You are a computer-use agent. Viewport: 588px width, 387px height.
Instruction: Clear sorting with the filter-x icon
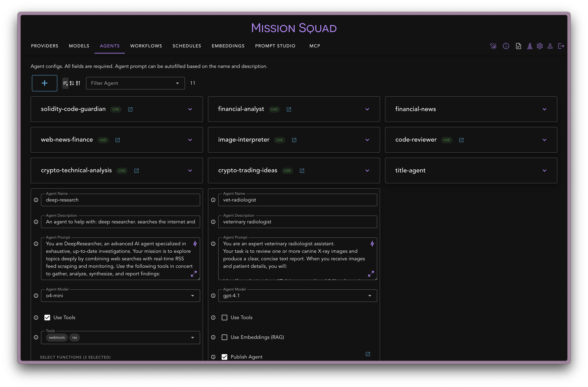[65, 83]
